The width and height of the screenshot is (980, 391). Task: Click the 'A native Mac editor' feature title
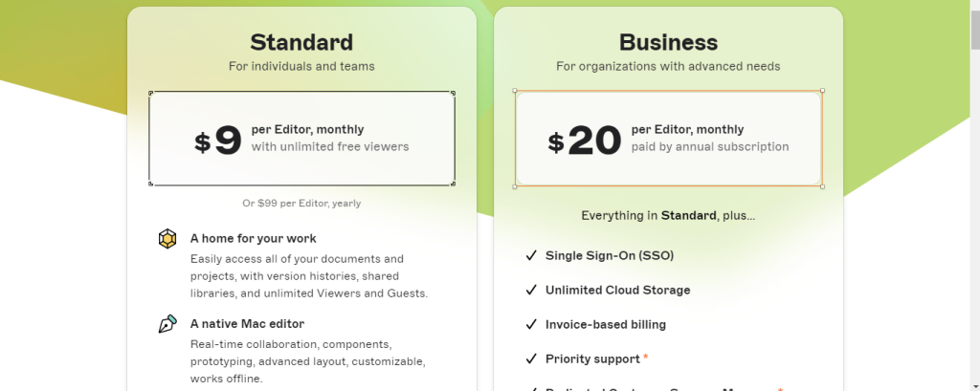247,323
